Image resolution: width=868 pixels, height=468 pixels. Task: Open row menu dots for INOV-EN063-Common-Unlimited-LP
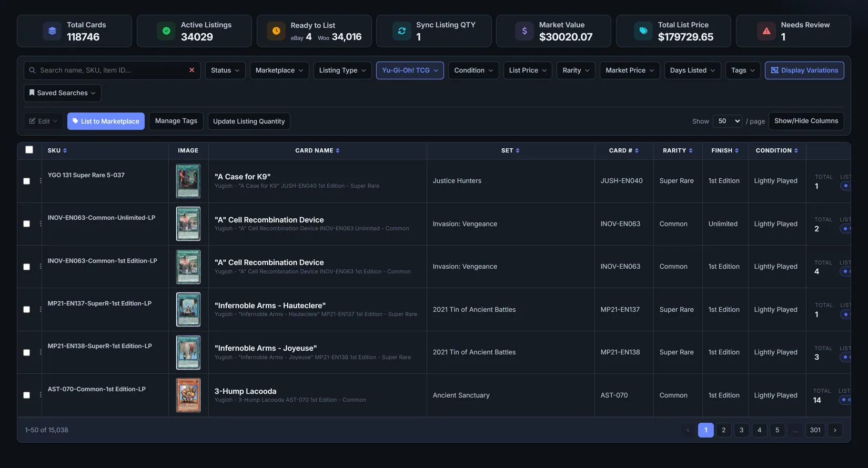(x=41, y=223)
